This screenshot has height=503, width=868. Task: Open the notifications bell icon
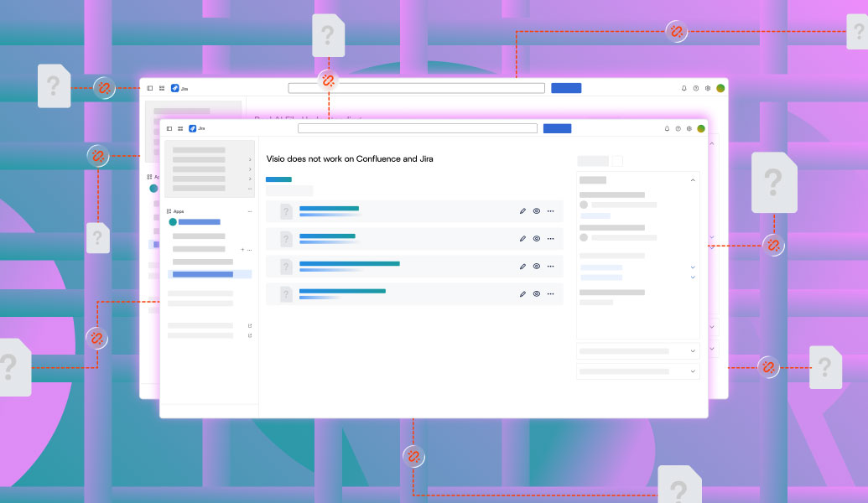pos(665,128)
